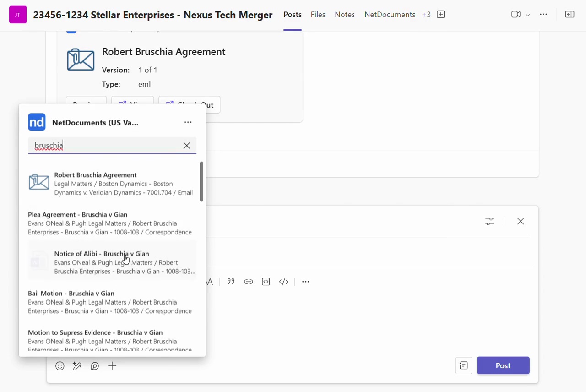Open the meet now video icon
The width and height of the screenshot is (586, 392).
pyautogui.click(x=516, y=15)
